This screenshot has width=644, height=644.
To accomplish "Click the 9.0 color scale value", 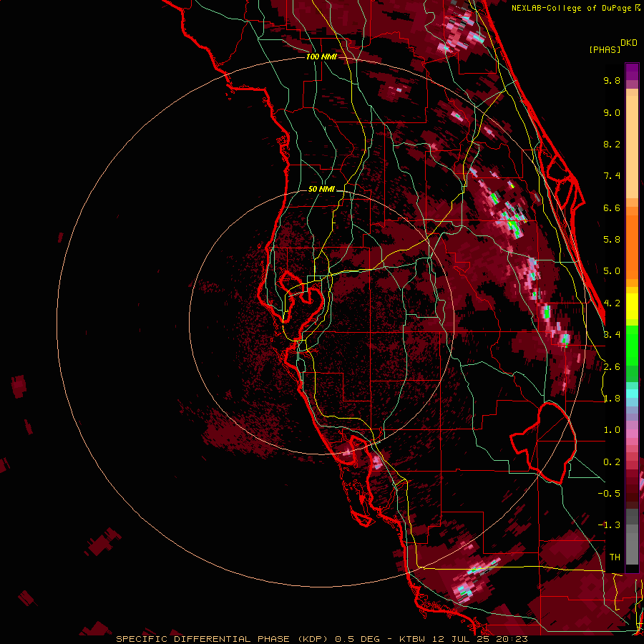I will point(612,112).
